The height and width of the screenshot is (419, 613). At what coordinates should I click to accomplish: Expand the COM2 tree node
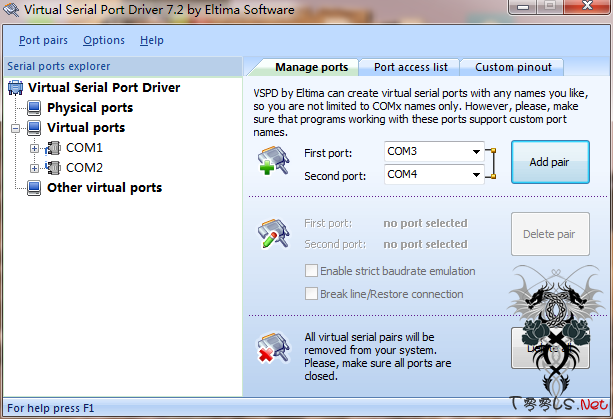pyautogui.click(x=34, y=168)
